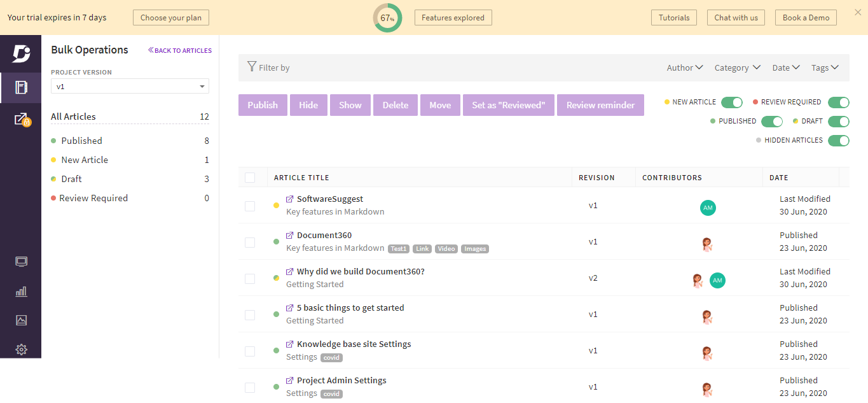Open the Project Version v1 dropdown

coord(130,87)
